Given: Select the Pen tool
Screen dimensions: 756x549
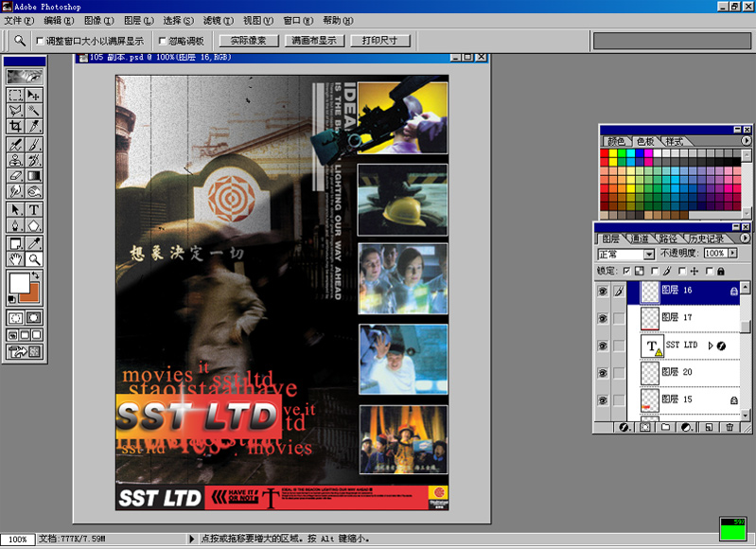Looking at the screenshot, I should coord(15,225).
